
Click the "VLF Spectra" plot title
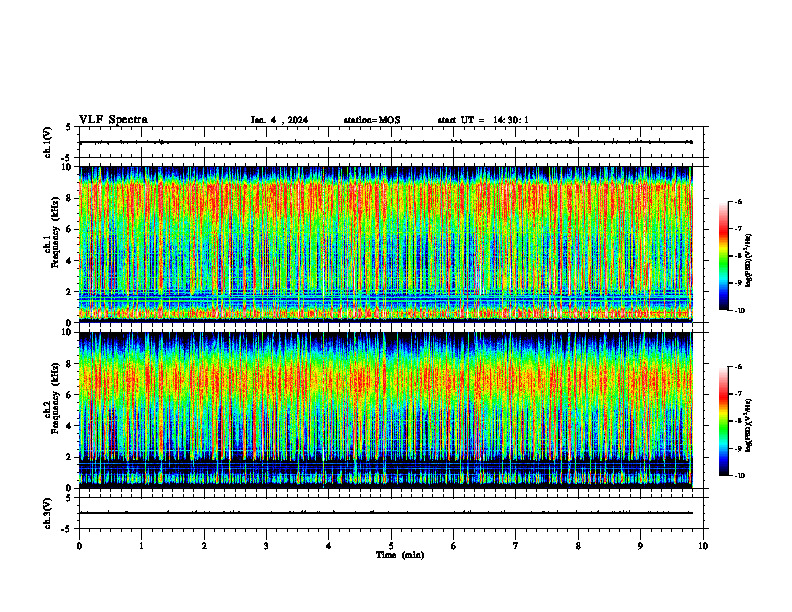tap(113, 120)
